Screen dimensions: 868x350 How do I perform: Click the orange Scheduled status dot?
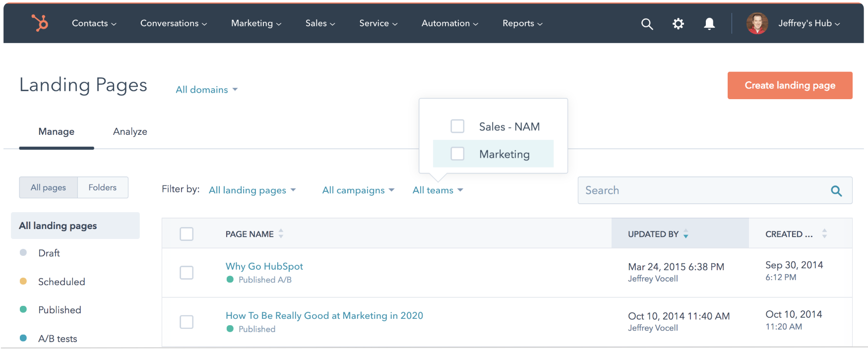click(23, 281)
